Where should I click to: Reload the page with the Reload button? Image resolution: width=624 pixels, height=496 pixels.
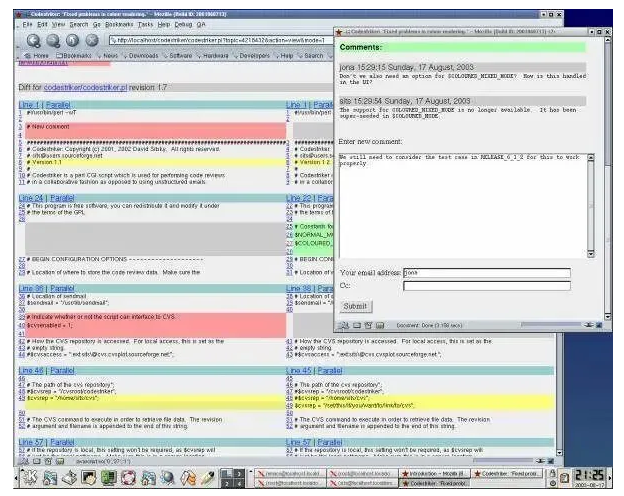(72, 40)
